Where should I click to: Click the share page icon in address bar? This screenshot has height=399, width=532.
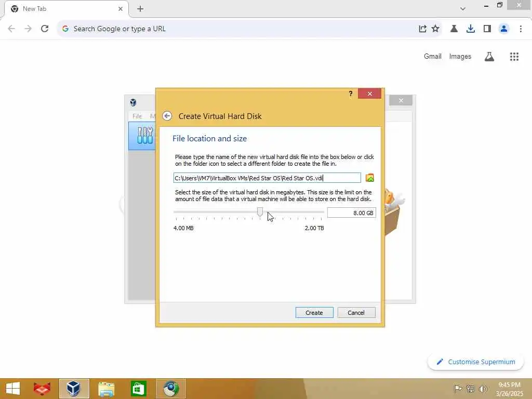[422, 29]
